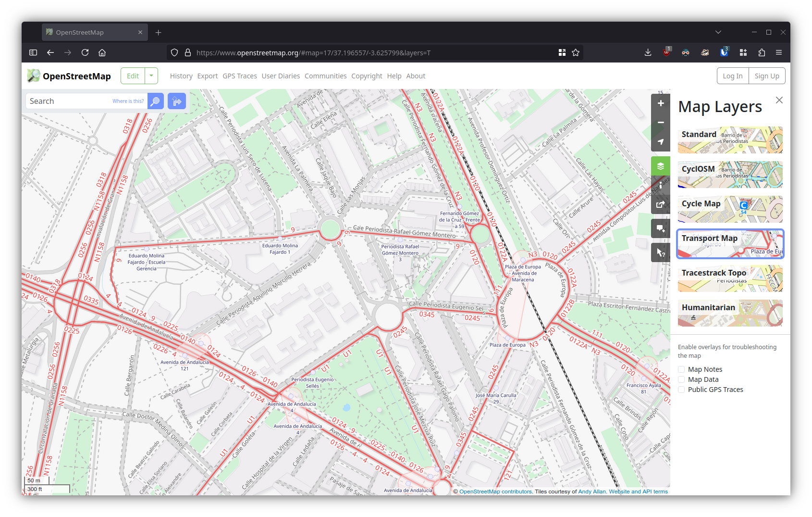
Task: Open the QR code icon in address bar
Action: [562, 52]
